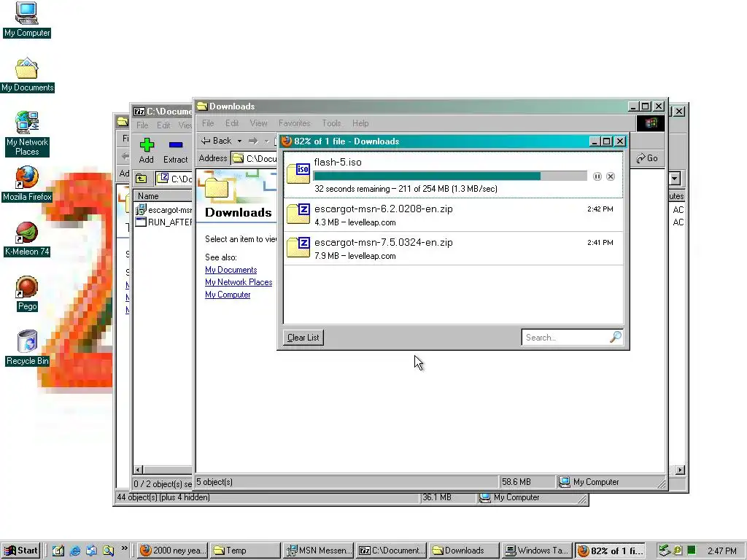Click Back button in Downloads explorer
Screen dimensions: 747x560
click(x=216, y=141)
